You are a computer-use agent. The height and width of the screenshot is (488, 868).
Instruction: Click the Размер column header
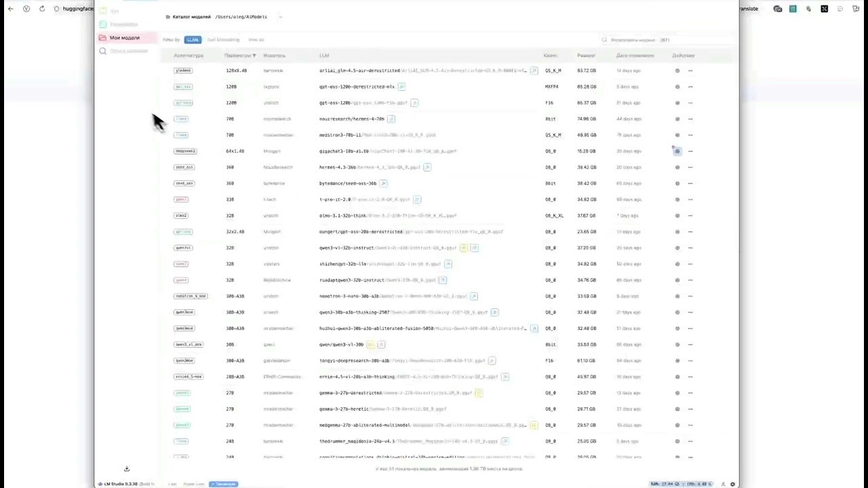tap(586, 56)
